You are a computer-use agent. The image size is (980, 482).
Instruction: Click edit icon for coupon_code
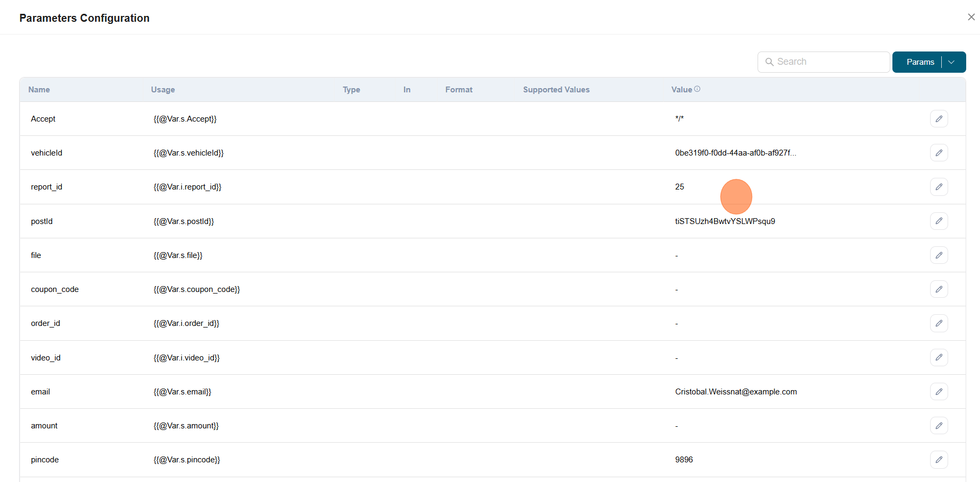[x=939, y=289]
